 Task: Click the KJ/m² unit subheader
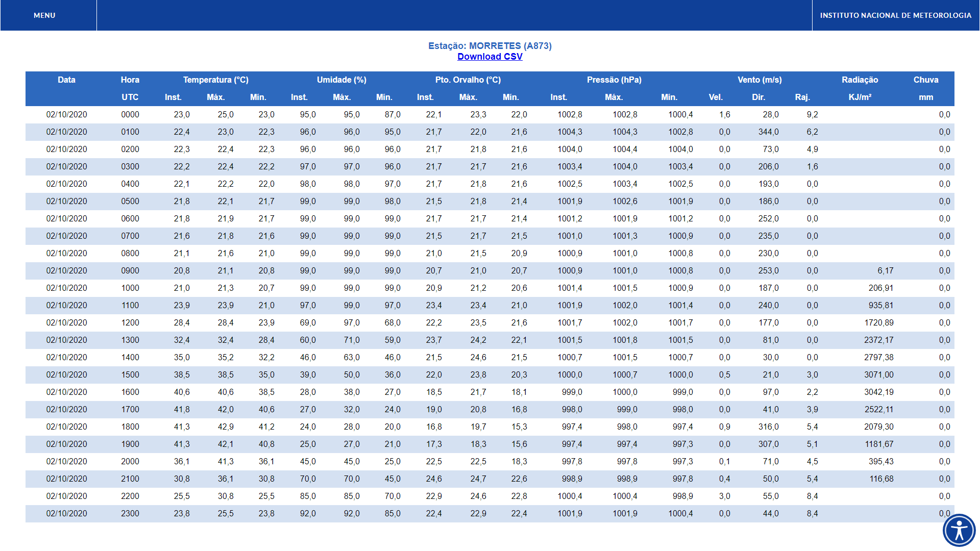[860, 97]
